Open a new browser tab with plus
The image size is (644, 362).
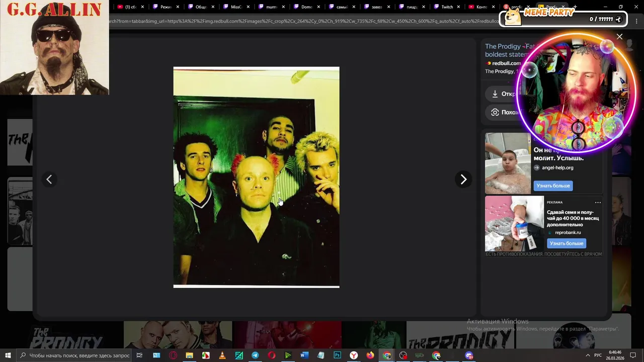click(575, 7)
